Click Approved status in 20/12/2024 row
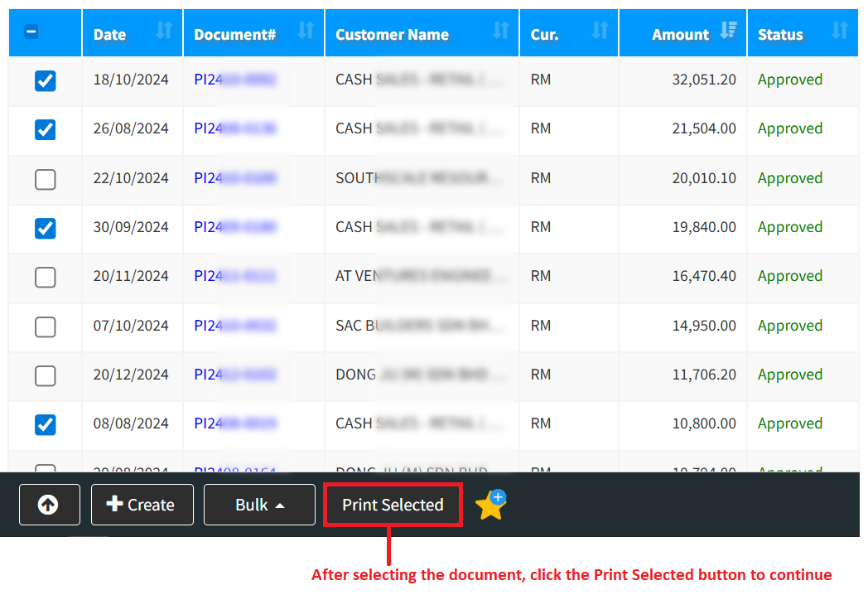Viewport: 868px width, 595px height. pyautogui.click(x=789, y=375)
